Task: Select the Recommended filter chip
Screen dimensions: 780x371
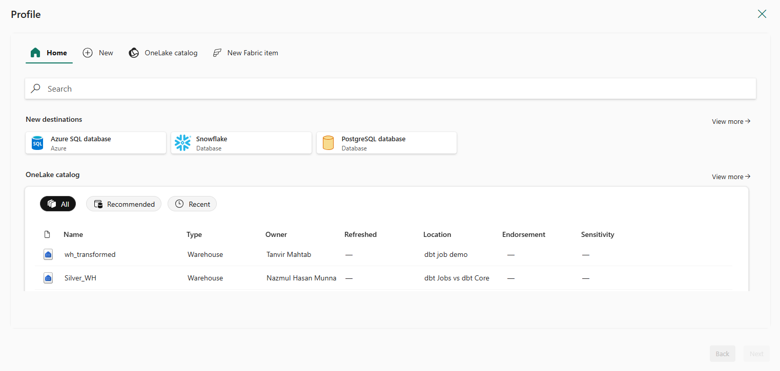Action: click(124, 204)
